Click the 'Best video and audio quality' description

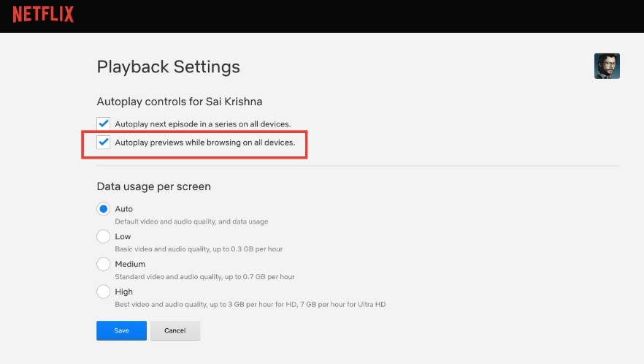[250, 304]
